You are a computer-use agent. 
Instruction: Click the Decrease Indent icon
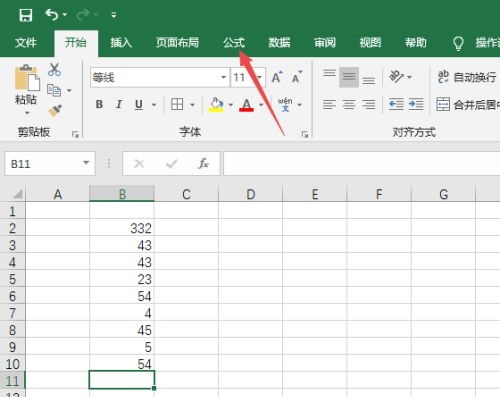[x=396, y=104]
